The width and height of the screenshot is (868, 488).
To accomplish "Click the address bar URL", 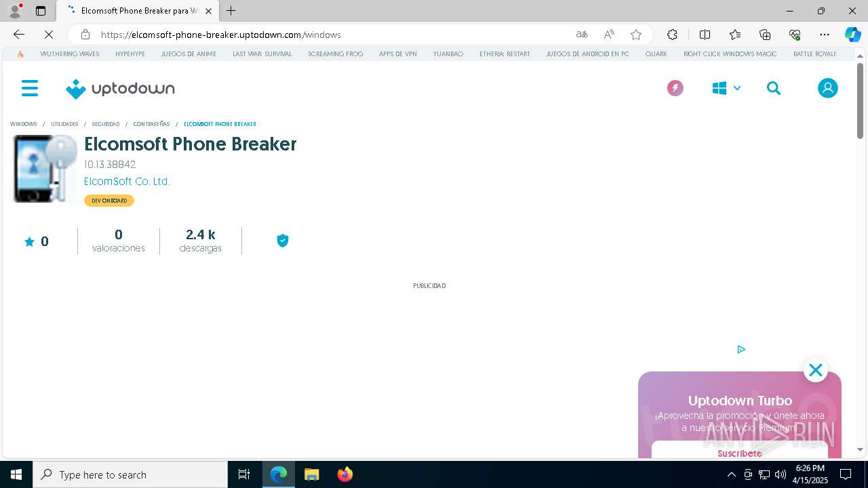I will coord(221,35).
